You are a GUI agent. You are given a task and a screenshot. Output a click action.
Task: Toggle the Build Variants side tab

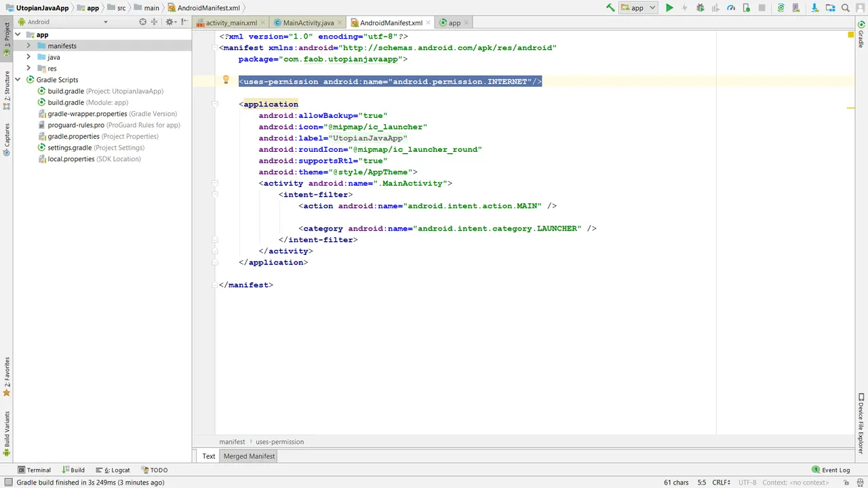[x=7, y=434]
